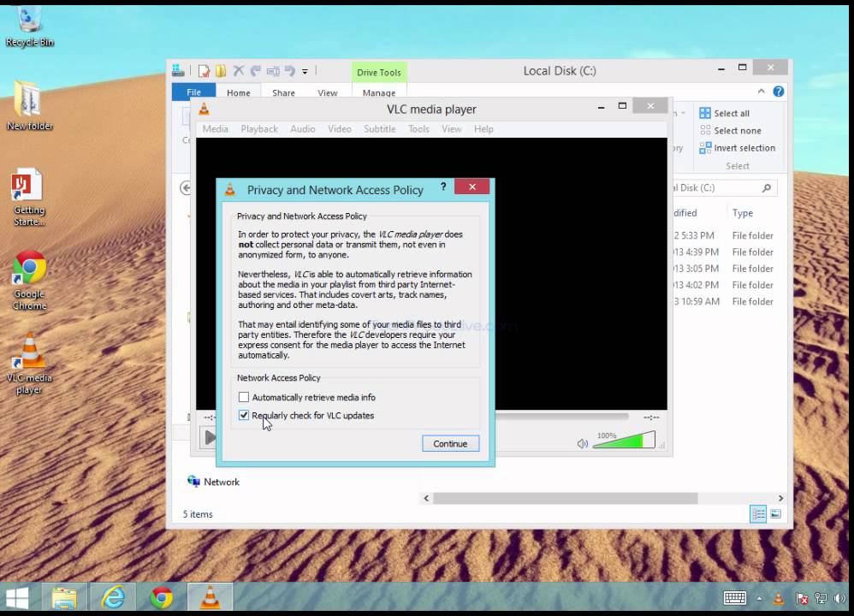The height and width of the screenshot is (616, 854).
Task: Open Google Chrome from the taskbar
Action: (161, 598)
